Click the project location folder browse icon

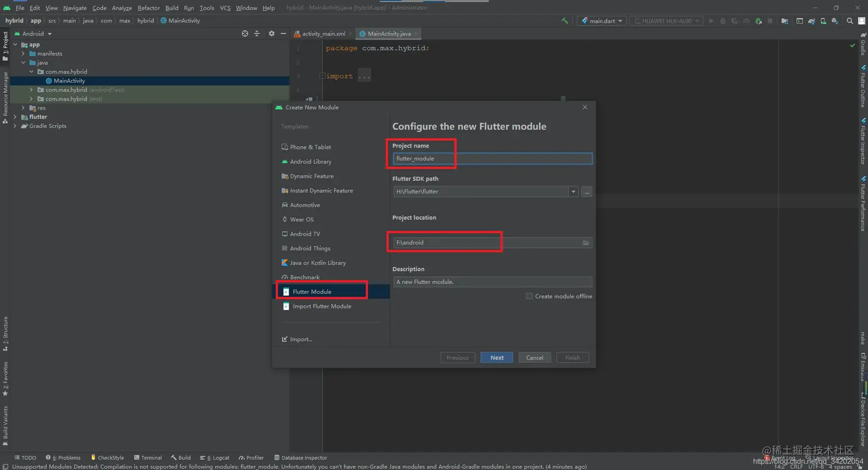click(x=586, y=243)
